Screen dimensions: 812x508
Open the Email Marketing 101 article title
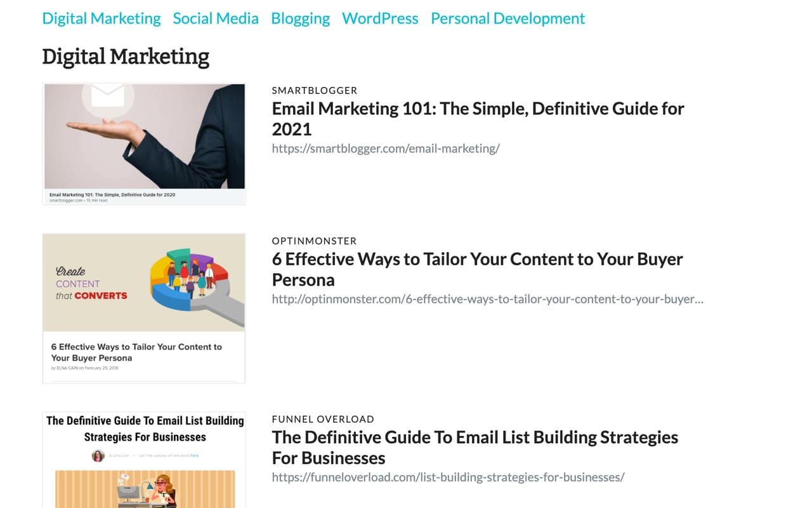pos(478,119)
